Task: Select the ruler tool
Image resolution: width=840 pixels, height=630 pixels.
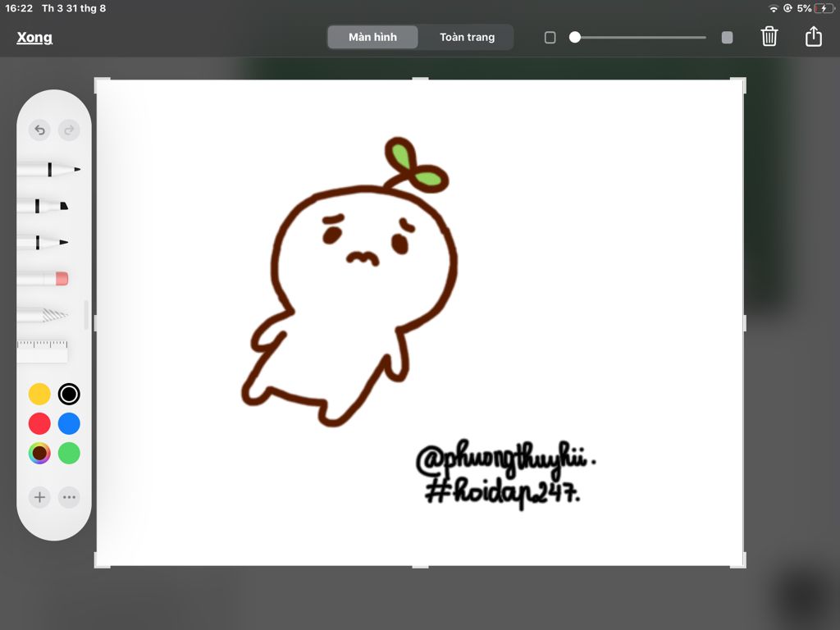Action: [x=43, y=350]
